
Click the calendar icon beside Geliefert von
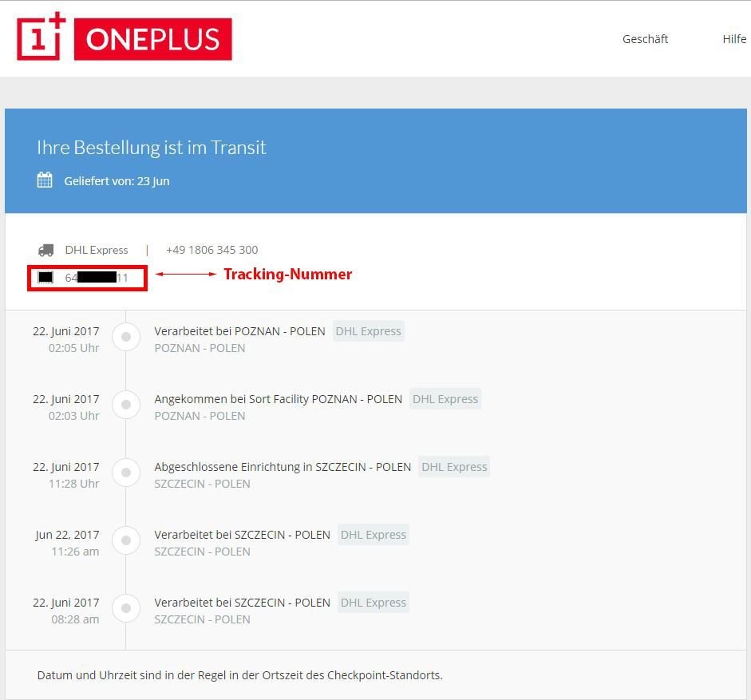click(x=45, y=180)
